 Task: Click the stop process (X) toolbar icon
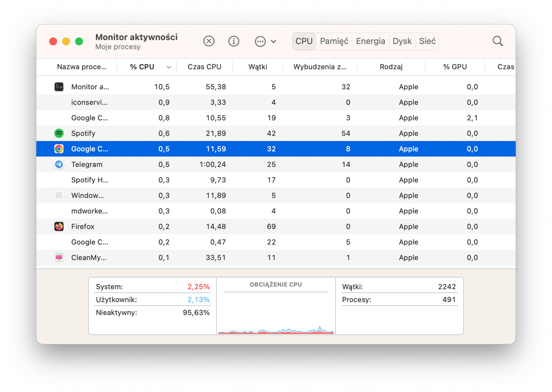pyautogui.click(x=208, y=41)
